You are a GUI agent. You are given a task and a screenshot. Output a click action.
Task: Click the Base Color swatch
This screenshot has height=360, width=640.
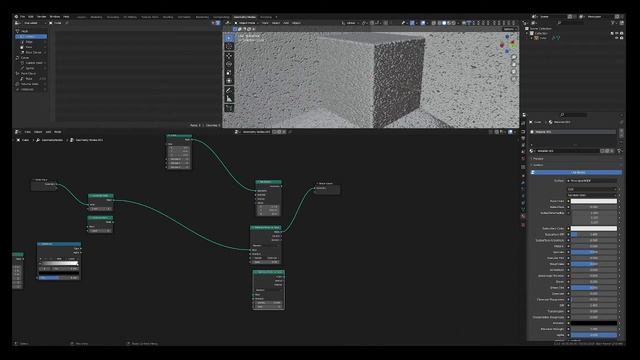tap(593, 201)
